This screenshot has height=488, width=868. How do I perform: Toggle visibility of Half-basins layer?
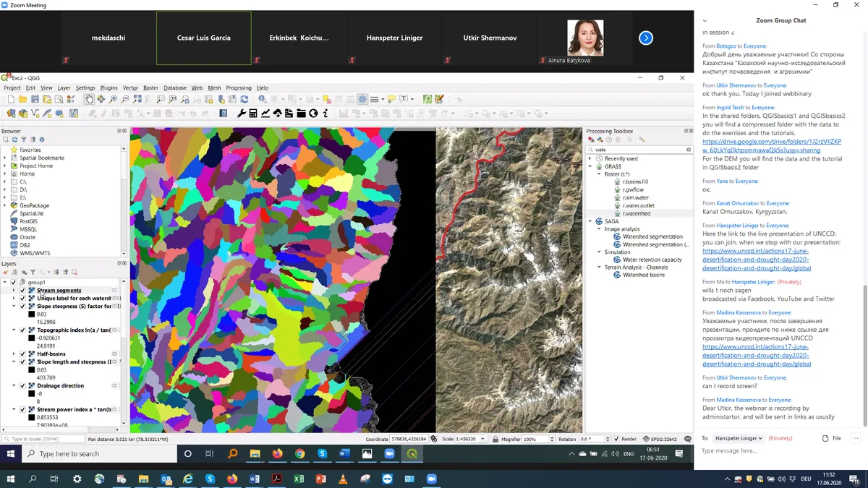pos(22,354)
